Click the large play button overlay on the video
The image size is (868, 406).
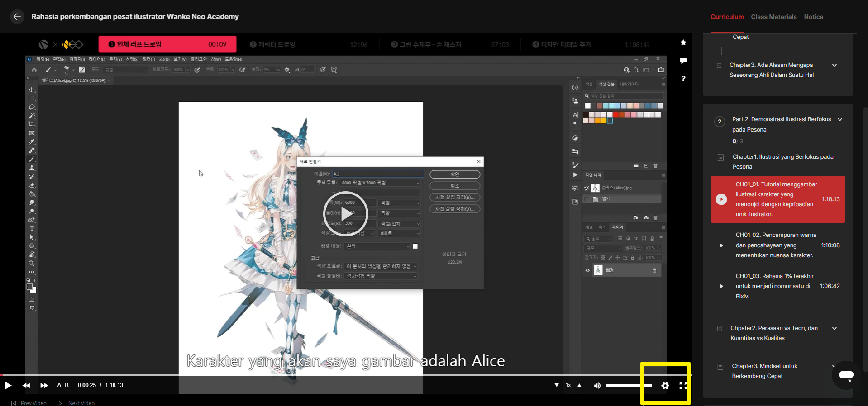coord(346,214)
